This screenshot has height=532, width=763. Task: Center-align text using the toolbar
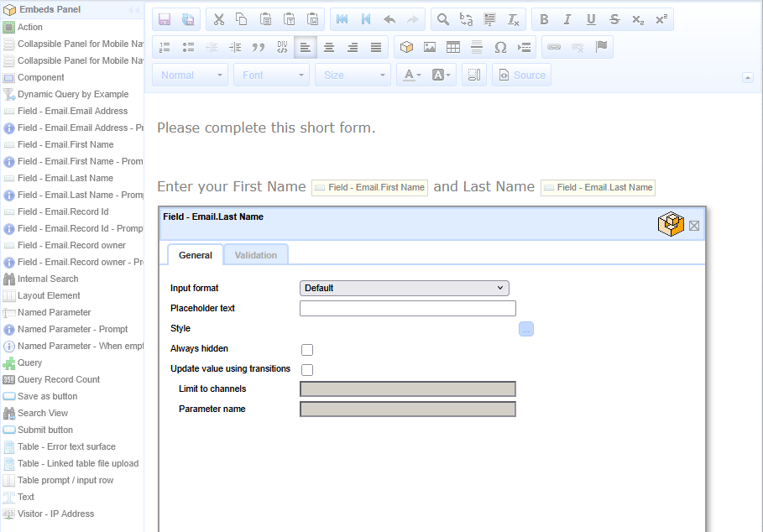coord(329,47)
